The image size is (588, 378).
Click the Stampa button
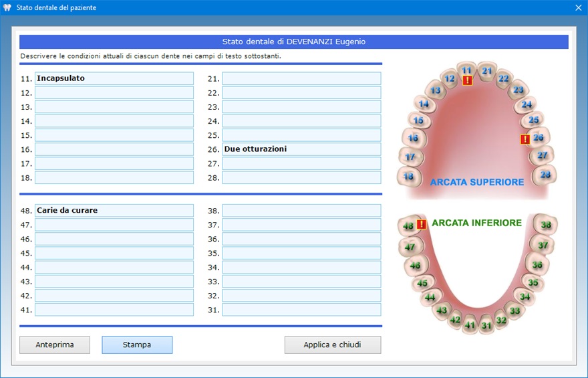137,345
